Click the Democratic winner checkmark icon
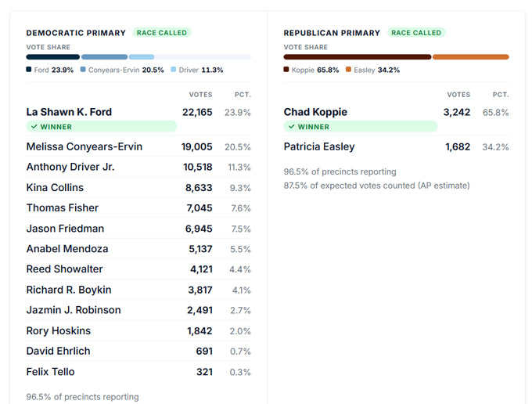The height and width of the screenshot is (404, 532). [x=34, y=126]
